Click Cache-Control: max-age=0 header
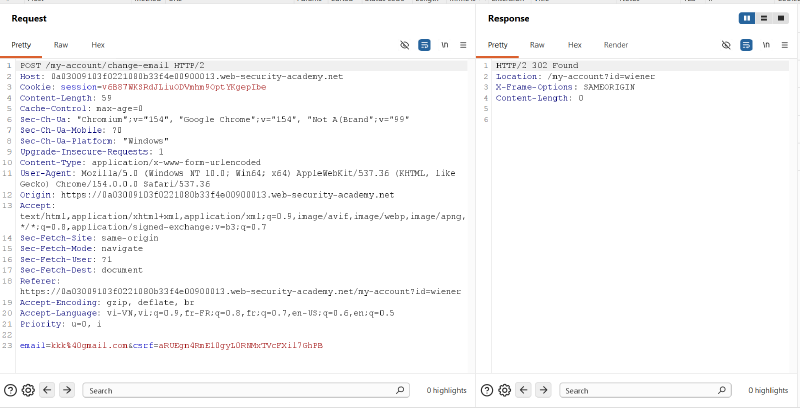800x408 pixels. (81, 109)
